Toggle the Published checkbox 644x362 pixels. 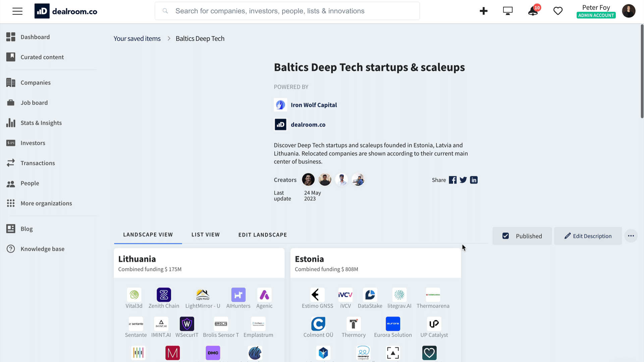point(505,236)
